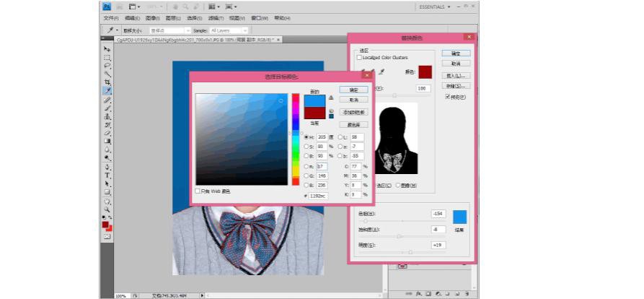
Task: Open the Sample All Layers dropdown
Action: tap(229, 30)
